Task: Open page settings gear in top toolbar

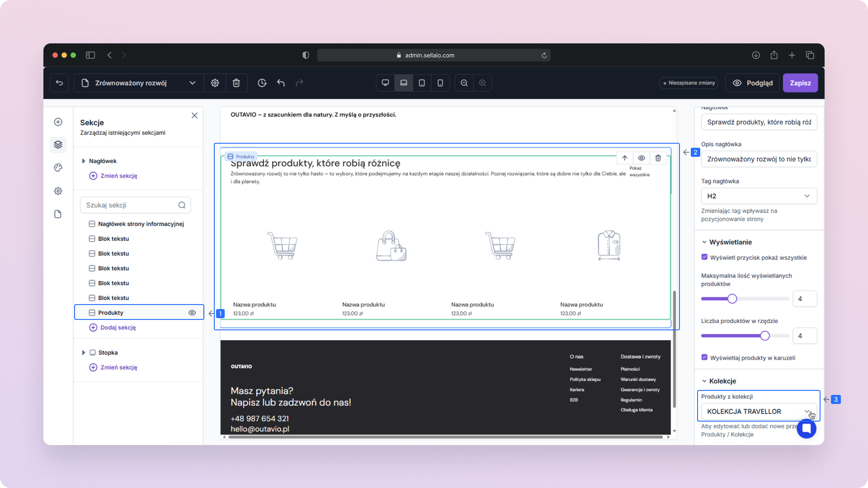Action: coord(215,83)
